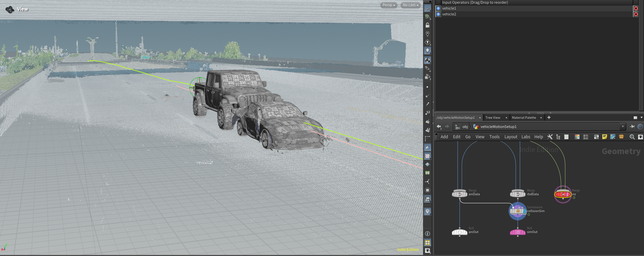
Task: Toggle the eye visibility icon at viewport corner
Action: coord(428,251)
